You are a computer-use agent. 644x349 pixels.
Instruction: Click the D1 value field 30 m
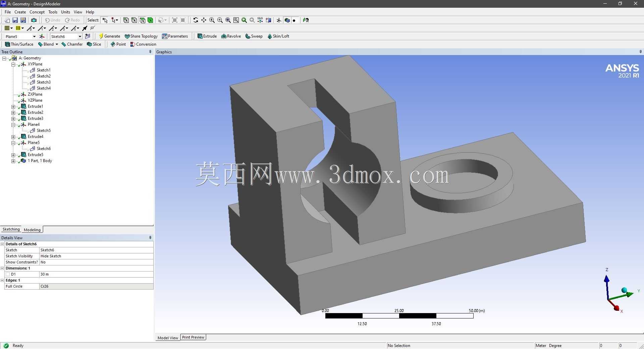[96, 274]
